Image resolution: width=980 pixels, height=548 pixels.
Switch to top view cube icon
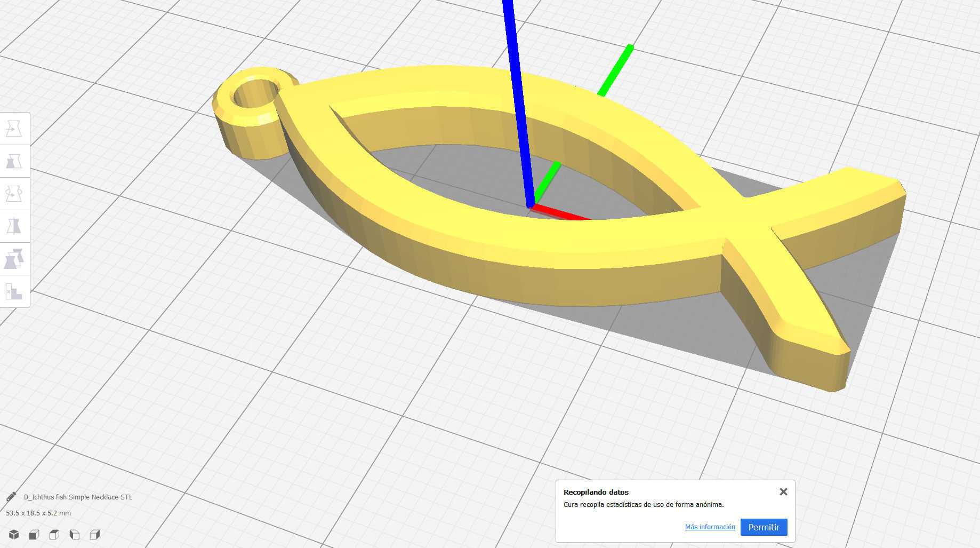tap(54, 535)
